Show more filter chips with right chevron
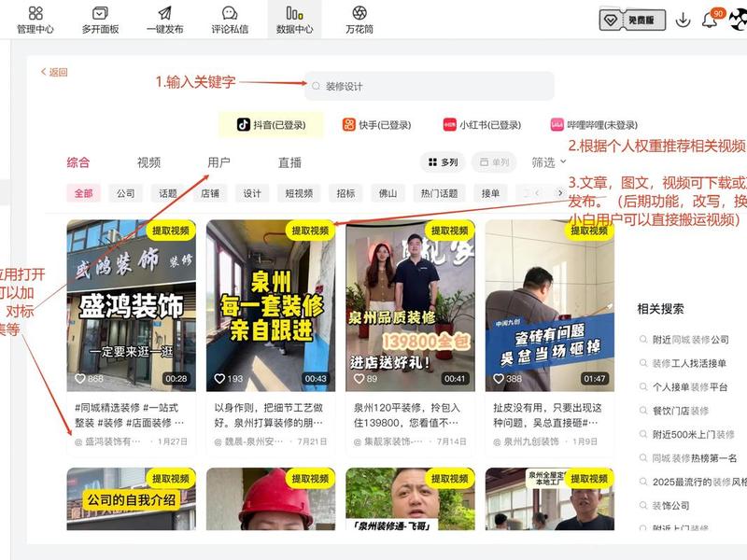Screen dimensions: 747x560 (560, 193)
